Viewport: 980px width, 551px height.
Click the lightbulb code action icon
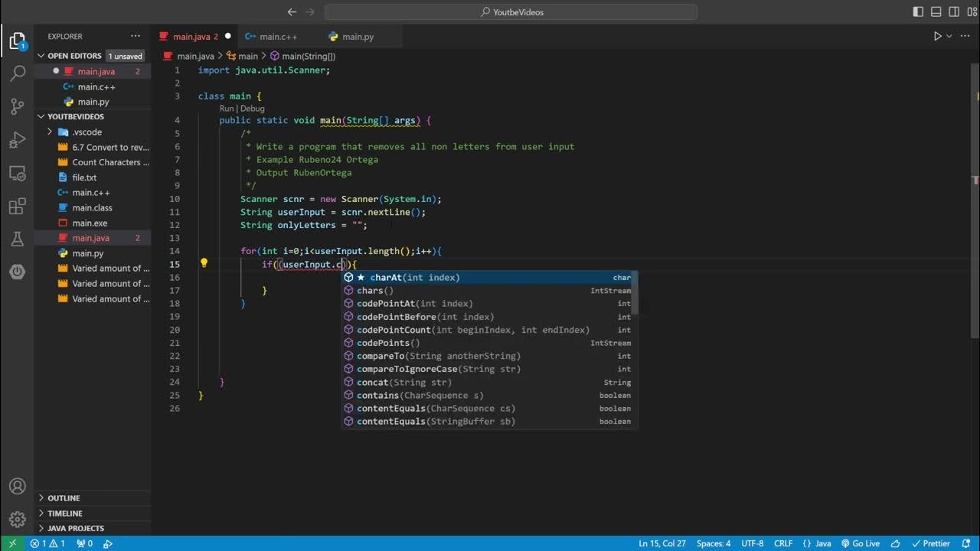pyautogui.click(x=204, y=263)
